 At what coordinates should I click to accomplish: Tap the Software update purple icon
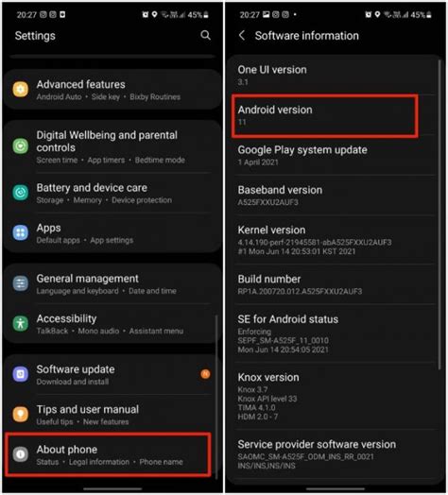[x=21, y=374]
